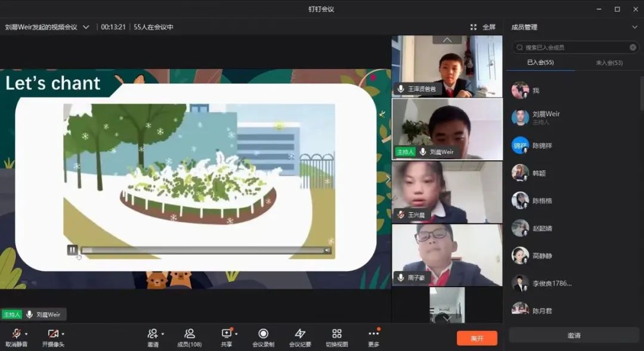Click the video volume speaker icon

pyautogui.click(x=327, y=250)
